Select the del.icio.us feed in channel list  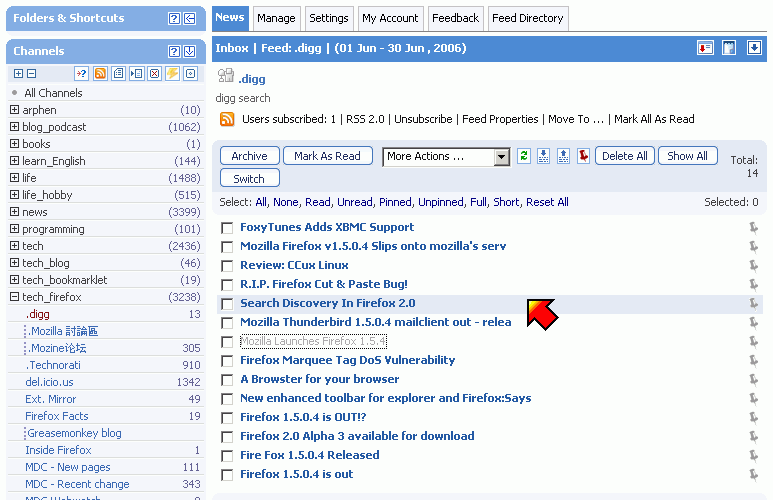[49, 382]
